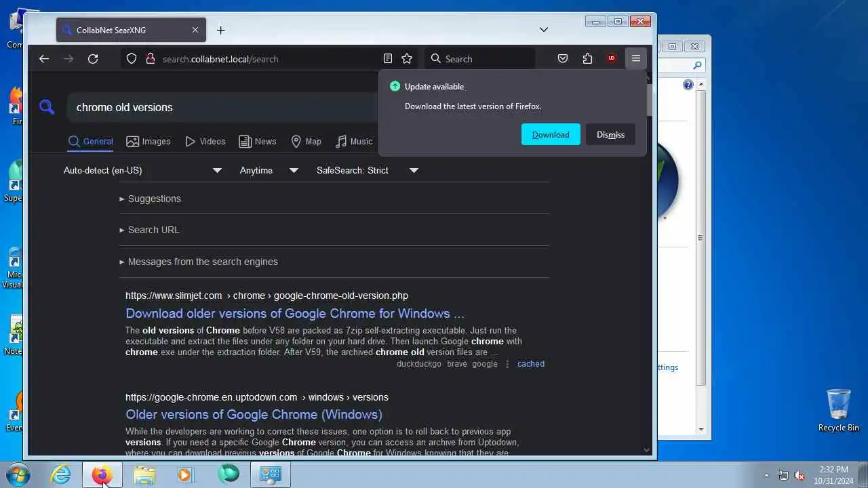Open the green globe app on the taskbar
This screenshot has width=868, height=488.
(229, 474)
